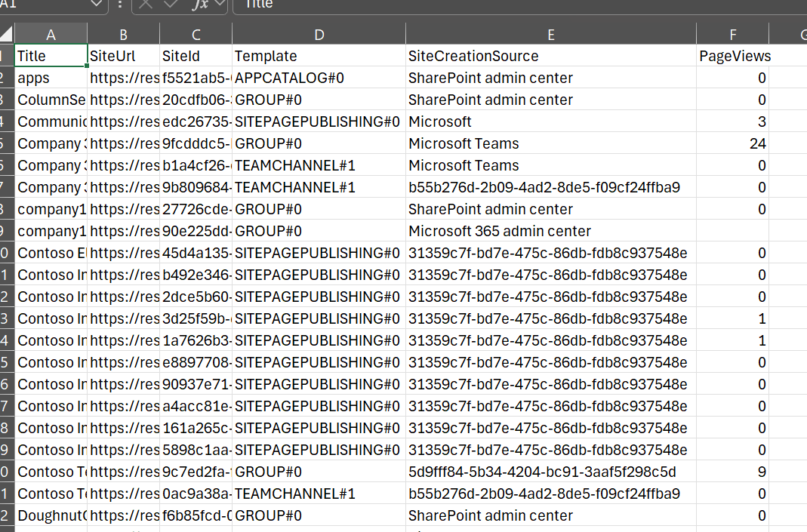Screen dimensions: 807x532
Task: Select the Template header cell
Action: (x=319, y=56)
